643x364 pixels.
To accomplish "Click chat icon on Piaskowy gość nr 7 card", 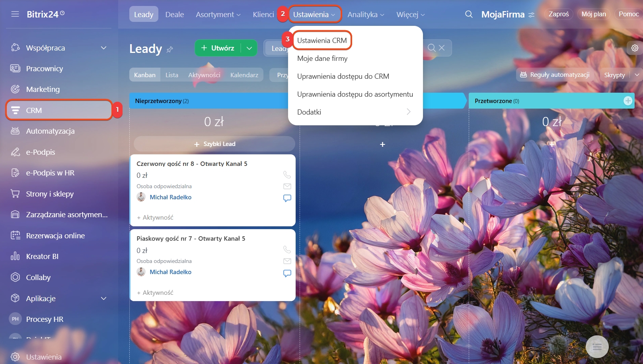I will (287, 273).
